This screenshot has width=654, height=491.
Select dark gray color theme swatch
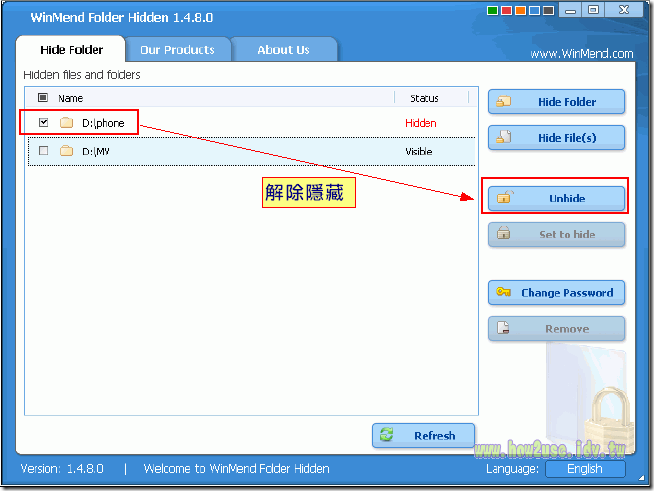click(x=548, y=10)
